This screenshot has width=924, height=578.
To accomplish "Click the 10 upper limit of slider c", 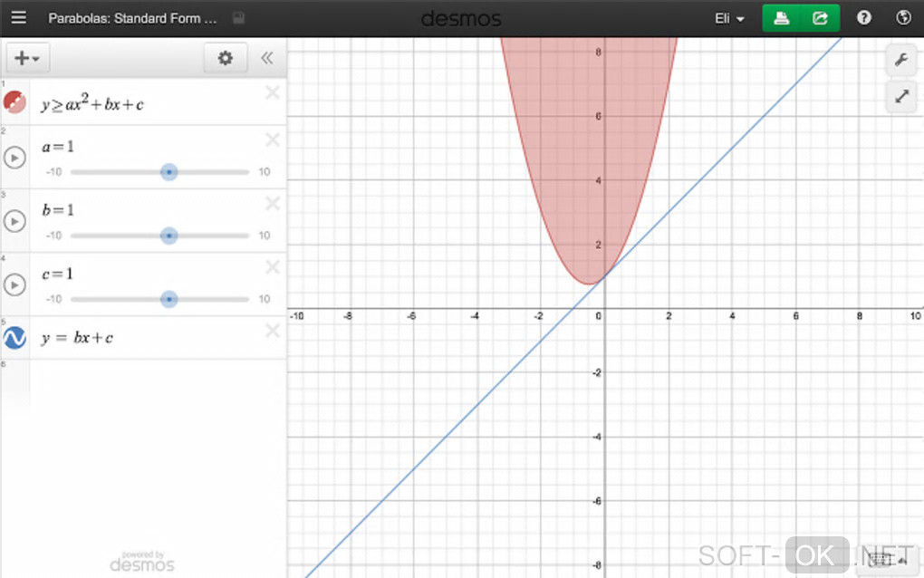I will coord(264,299).
